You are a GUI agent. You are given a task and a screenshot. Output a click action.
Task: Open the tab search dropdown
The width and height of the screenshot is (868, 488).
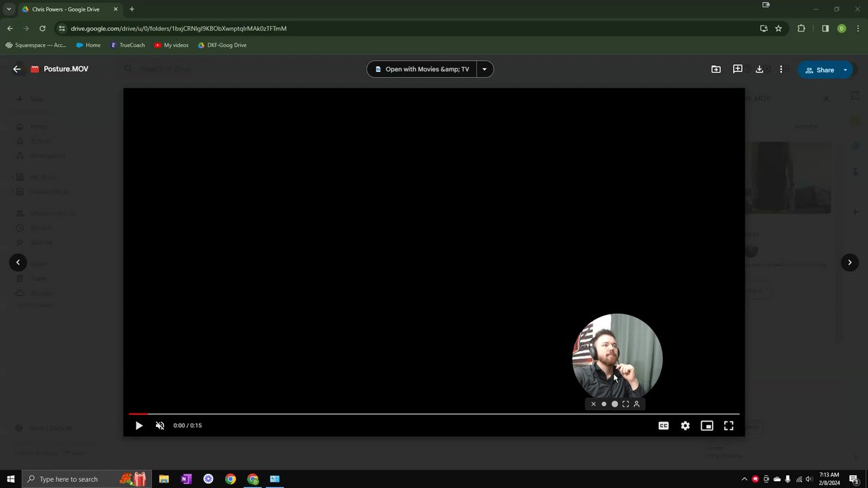click(x=9, y=9)
